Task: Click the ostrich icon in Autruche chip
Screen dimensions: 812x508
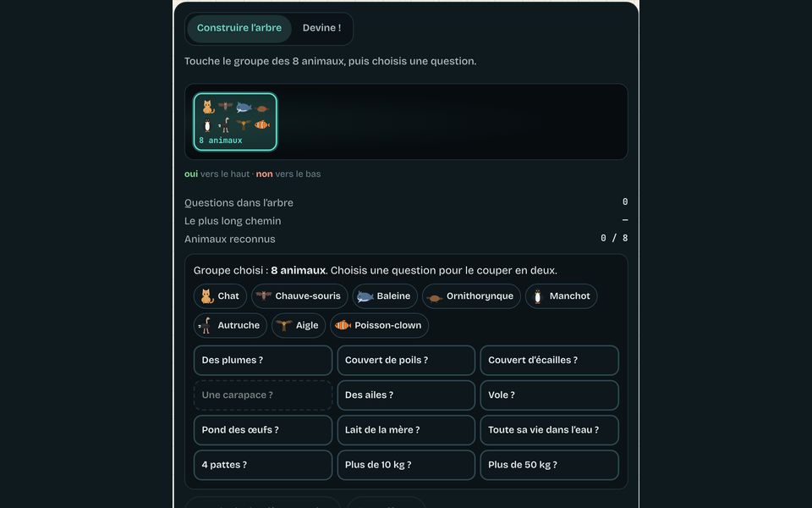Action: tap(206, 325)
